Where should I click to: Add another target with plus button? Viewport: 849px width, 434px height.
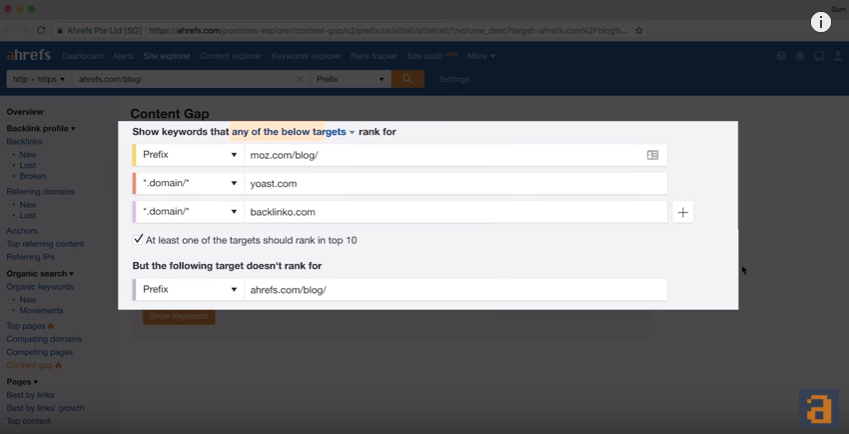point(683,212)
